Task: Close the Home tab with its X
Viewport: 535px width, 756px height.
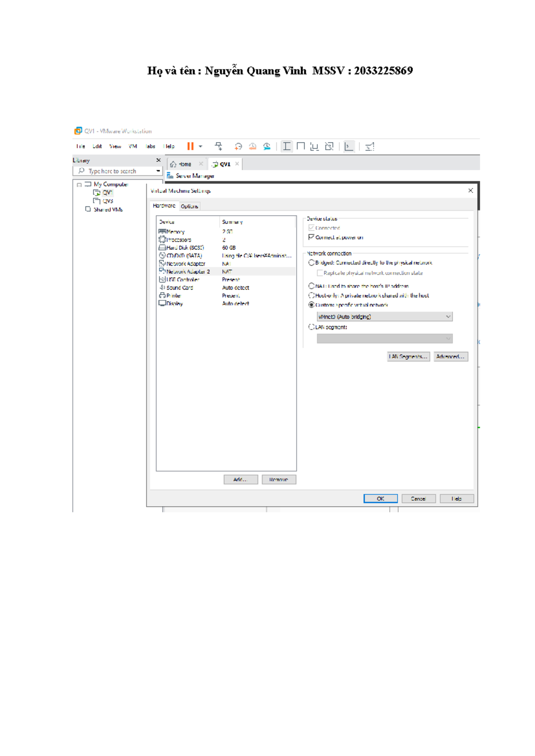Action: pos(201,164)
